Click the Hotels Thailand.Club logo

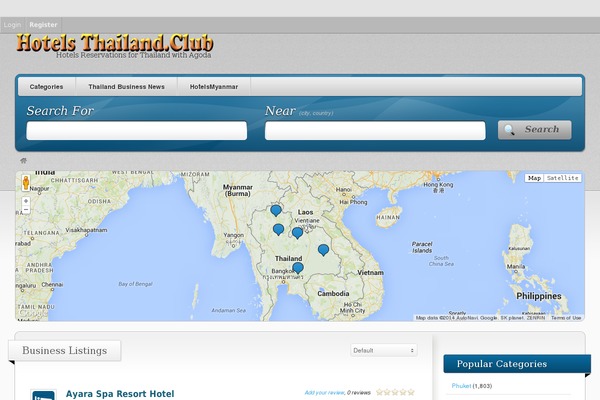(x=115, y=43)
